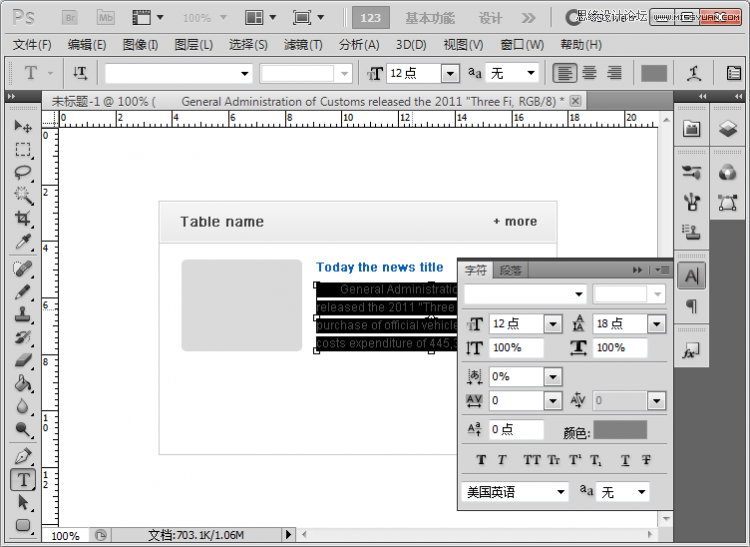Open the 美国英语 language dropdown

pyautogui.click(x=561, y=492)
